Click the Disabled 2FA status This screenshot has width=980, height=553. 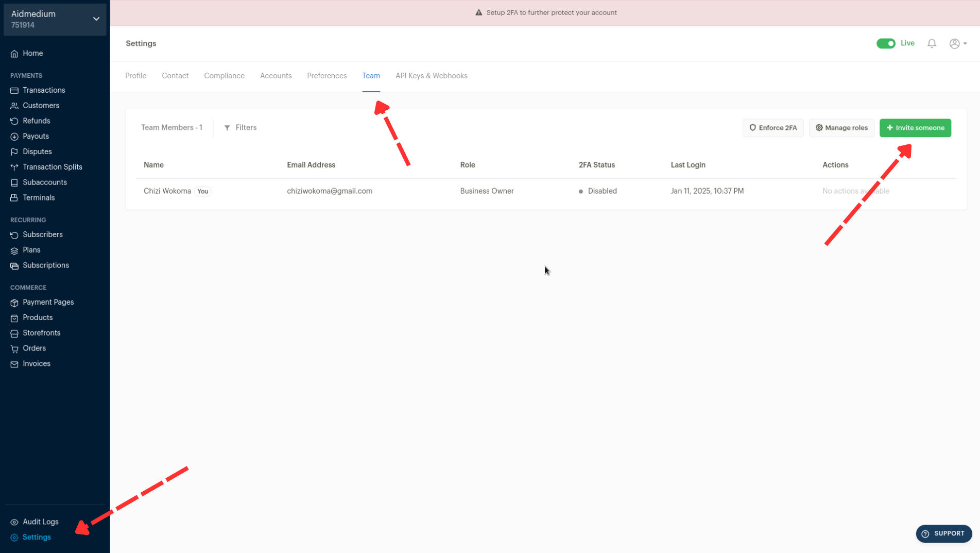coord(598,191)
